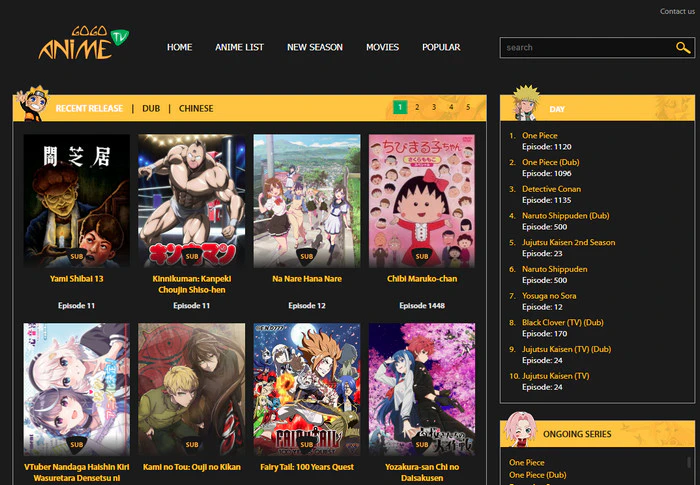Click the SUB badge on Kami no Tou poster
Screen dimensions: 700x485
[192, 445]
